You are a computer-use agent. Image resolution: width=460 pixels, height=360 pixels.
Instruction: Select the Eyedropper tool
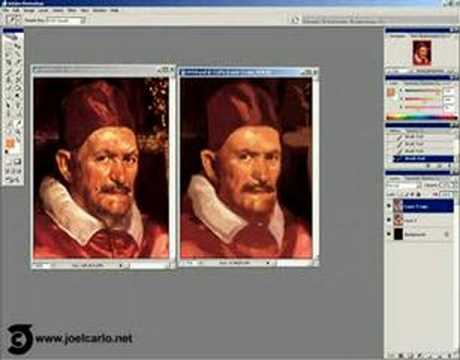18,122
